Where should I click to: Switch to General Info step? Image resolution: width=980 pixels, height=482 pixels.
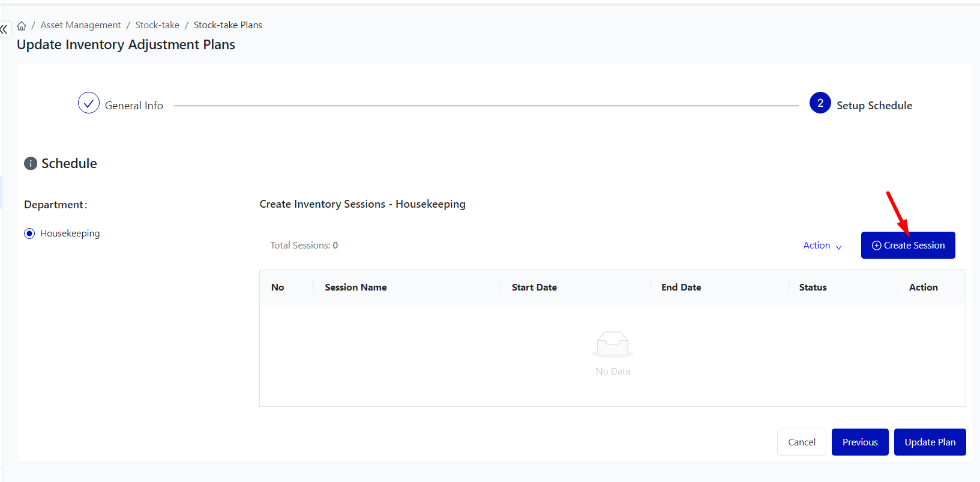(x=134, y=106)
